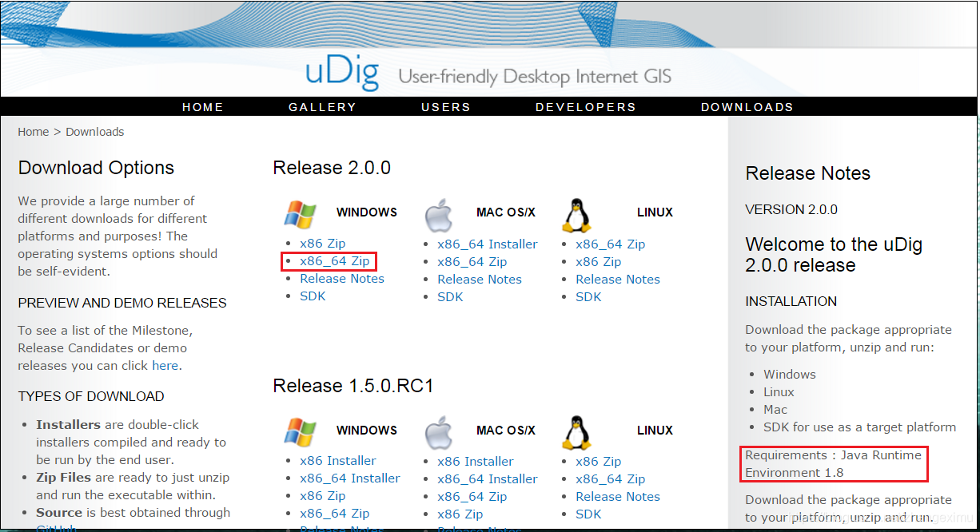This screenshot has height=532, width=980.
Task: Download Windows x86 Installer for Release 1.5.0.RC1
Action: click(x=338, y=461)
